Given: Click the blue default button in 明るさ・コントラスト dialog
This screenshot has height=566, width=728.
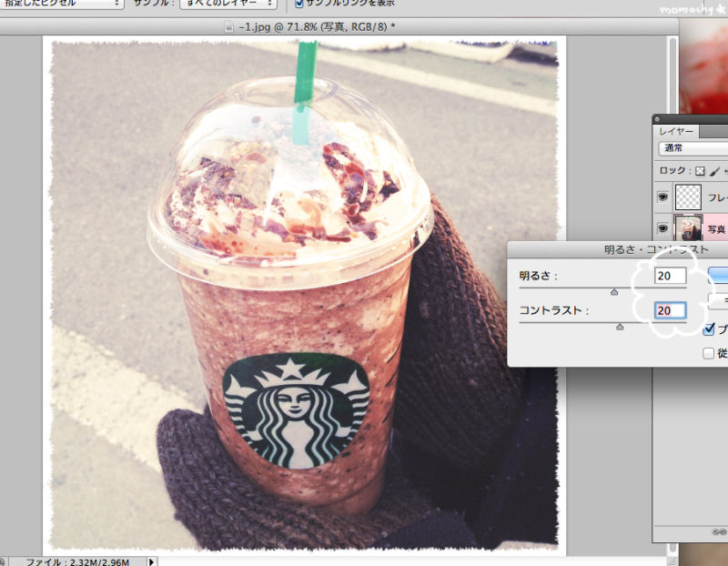Looking at the screenshot, I should [x=718, y=275].
